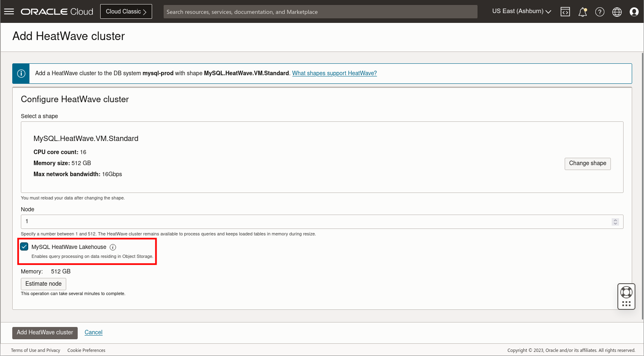Open Cookie Preferences link
Viewport: 644px width, 356px height.
coord(86,350)
